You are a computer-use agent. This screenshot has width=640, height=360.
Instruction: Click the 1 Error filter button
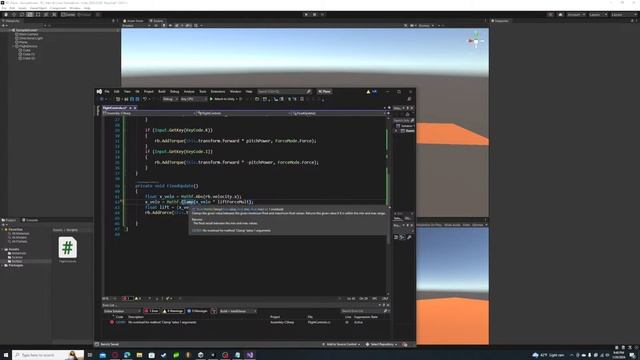[151, 311]
